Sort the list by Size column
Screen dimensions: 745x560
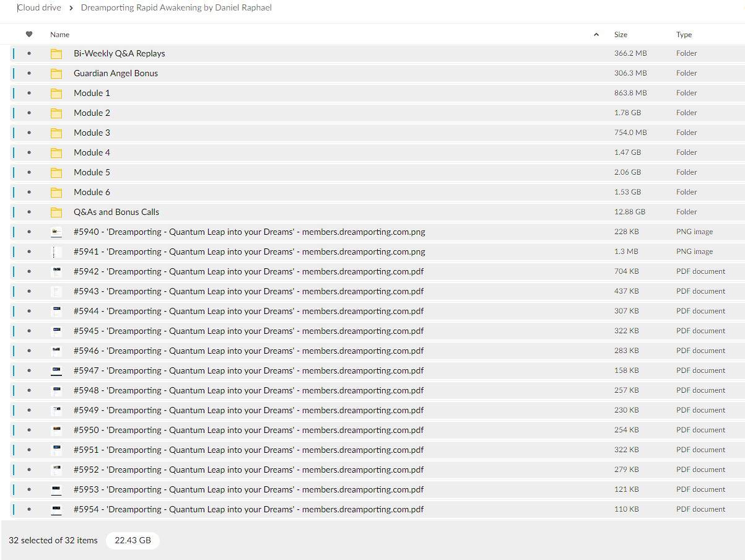click(x=621, y=35)
